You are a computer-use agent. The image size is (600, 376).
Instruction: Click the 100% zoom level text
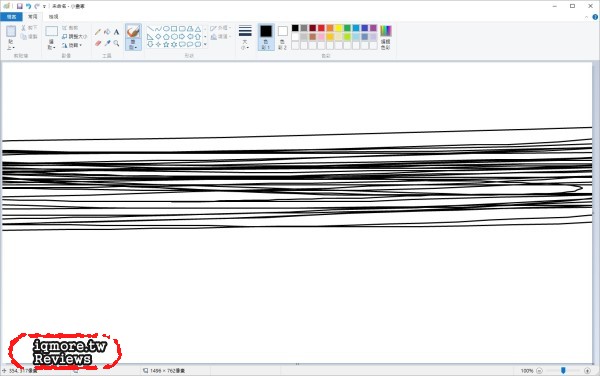[527, 371]
